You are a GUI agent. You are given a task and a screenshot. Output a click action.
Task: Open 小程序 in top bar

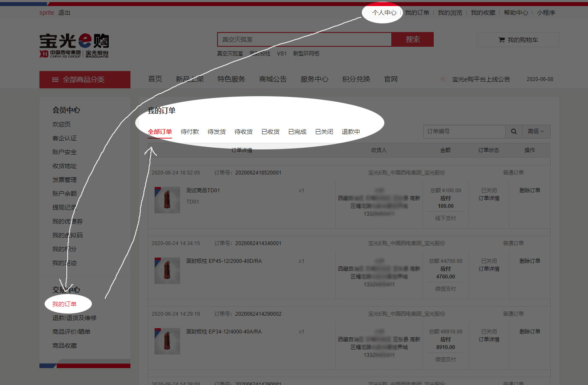click(x=546, y=13)
